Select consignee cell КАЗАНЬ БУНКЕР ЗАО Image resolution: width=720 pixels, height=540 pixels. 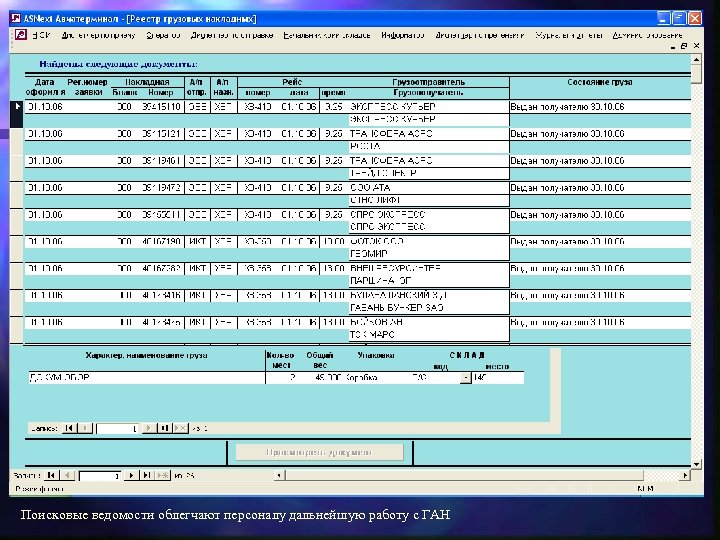click(428, 308)
